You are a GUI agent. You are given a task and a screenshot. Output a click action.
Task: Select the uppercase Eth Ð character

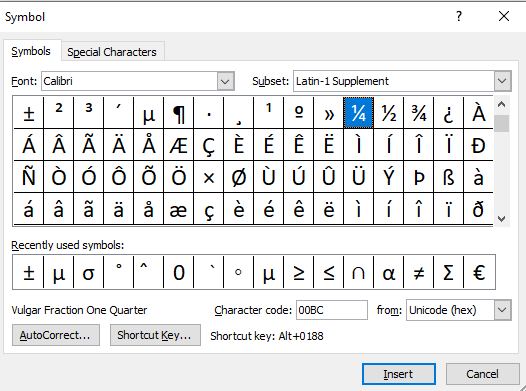click(478, 145)
